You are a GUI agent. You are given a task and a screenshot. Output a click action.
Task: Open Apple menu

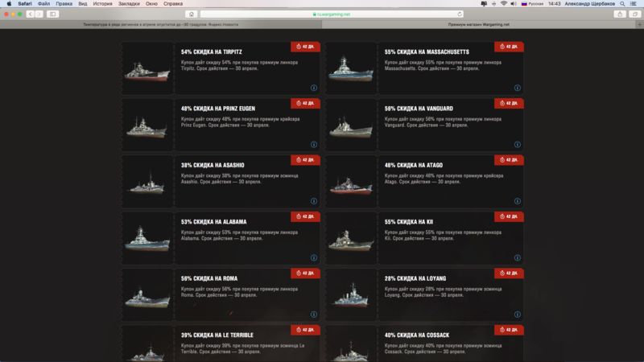pyautogui.click(x=9, y=4)
